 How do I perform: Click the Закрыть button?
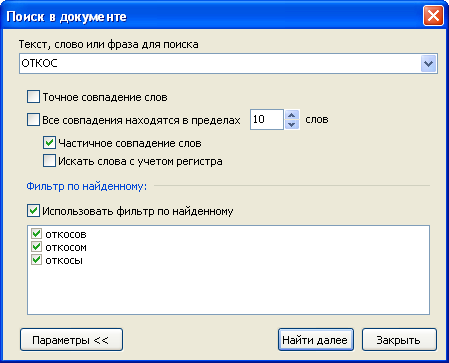[399, 340]
